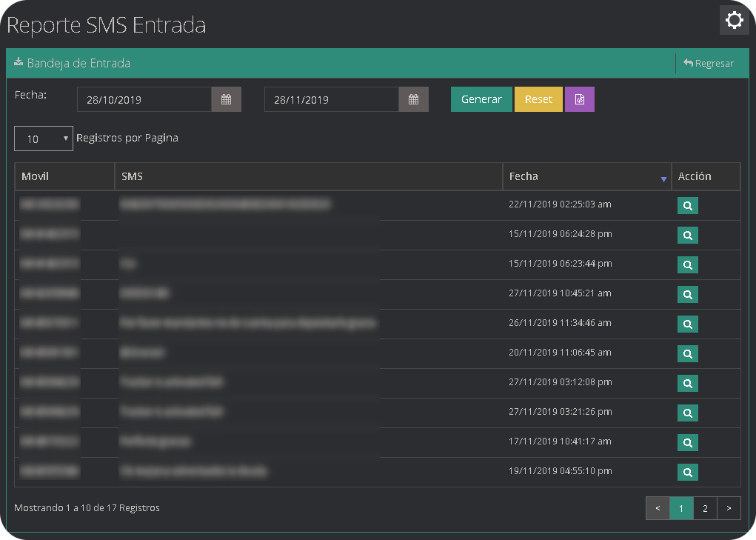View SMS received 27/11/2019 03:21:26 pm
The image size is (756, 540).
tap(687, 413)
